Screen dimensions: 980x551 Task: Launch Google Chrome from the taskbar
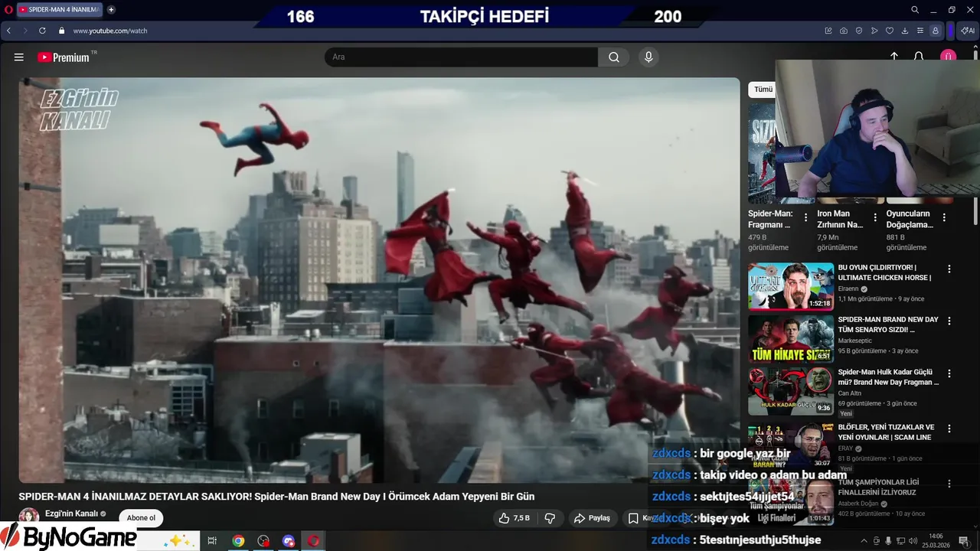tap(238, 541)
